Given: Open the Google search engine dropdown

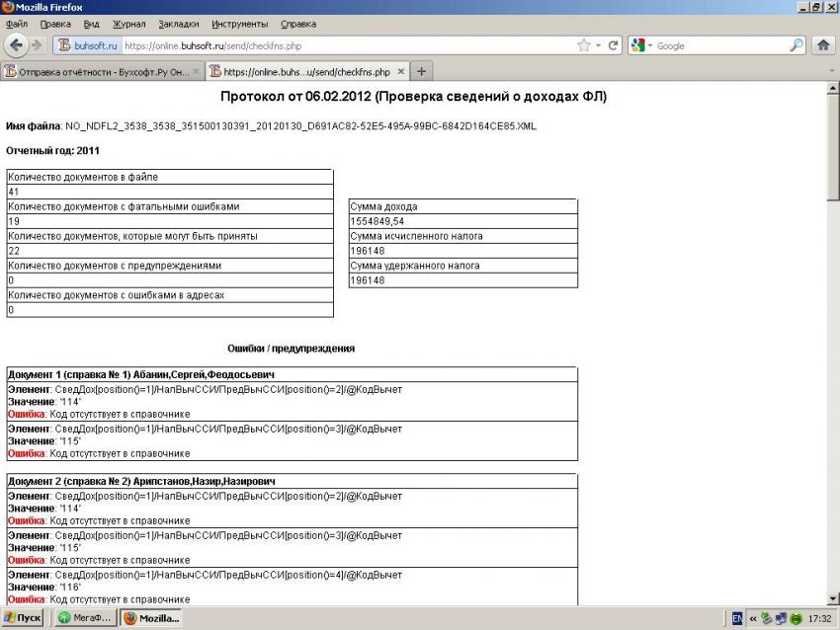Looking at the screenshot, I should pyautogui.click(x=642, y=46).
